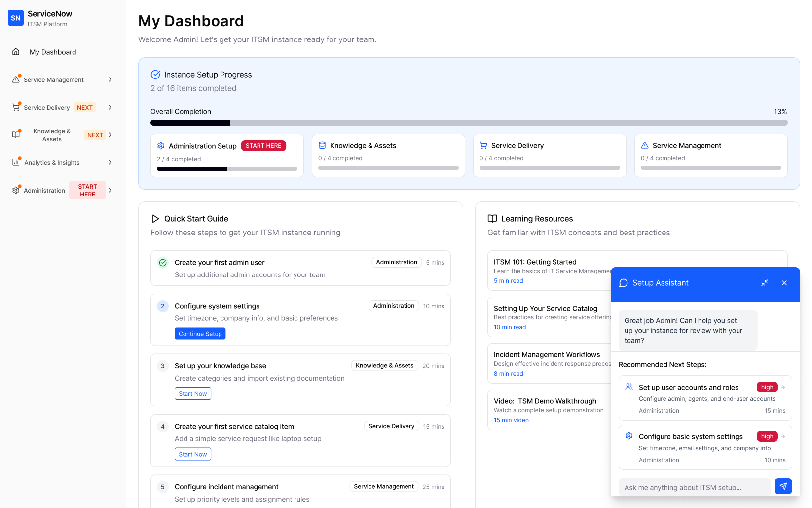The width and height of the screenshot is (812, 508).
Task: Open arrow on Set up user accounts step
Action: 783,387
